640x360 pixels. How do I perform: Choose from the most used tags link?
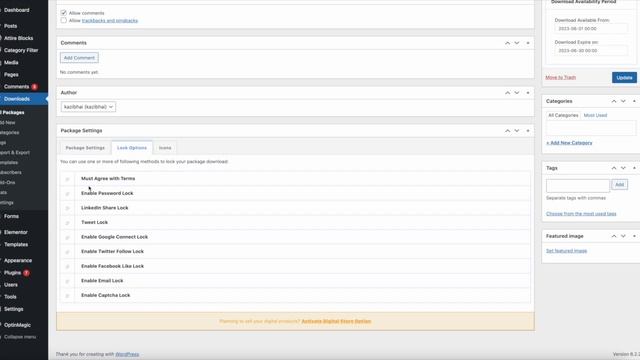pos(581,214)
